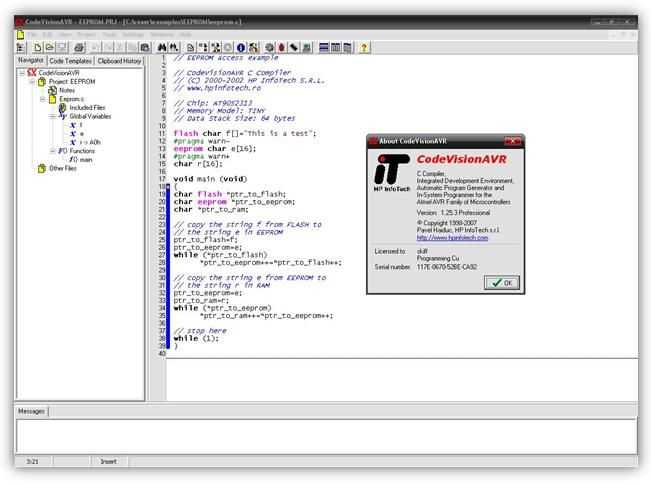Viewport: 651px width, 484px height.
Task: Click the cascade windows toolbar icon
Action: 348,48
